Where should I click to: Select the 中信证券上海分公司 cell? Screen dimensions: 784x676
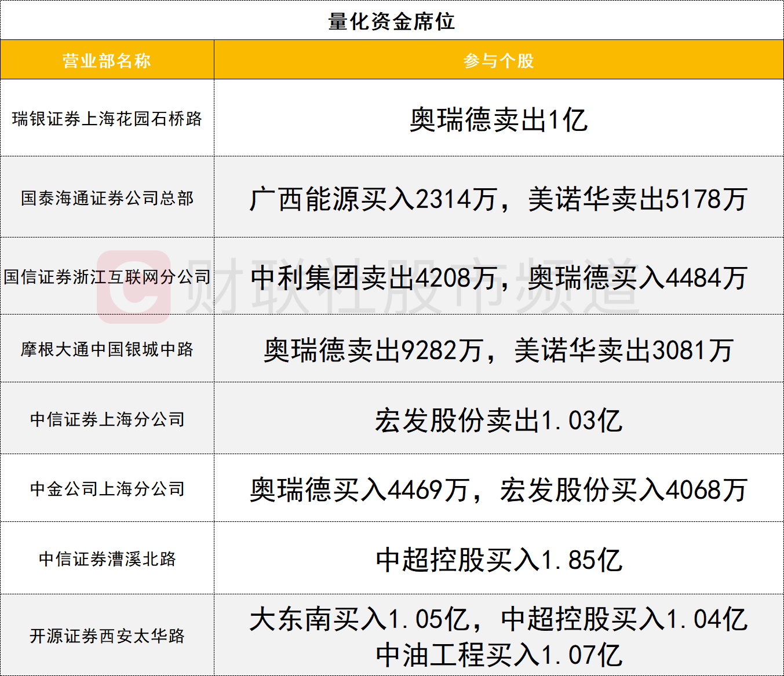coord(107,419)
